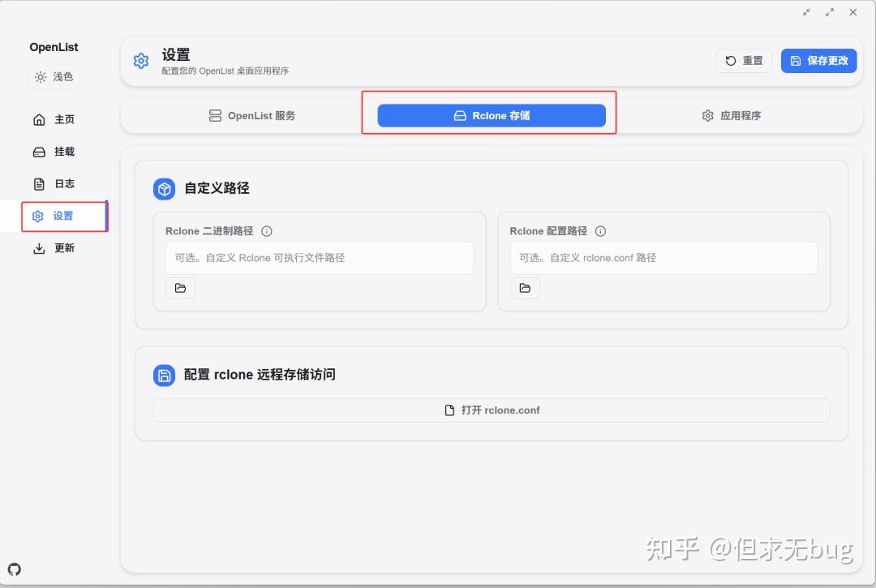
Task: Open the GitHub icon link
Action: pos(15,569)
